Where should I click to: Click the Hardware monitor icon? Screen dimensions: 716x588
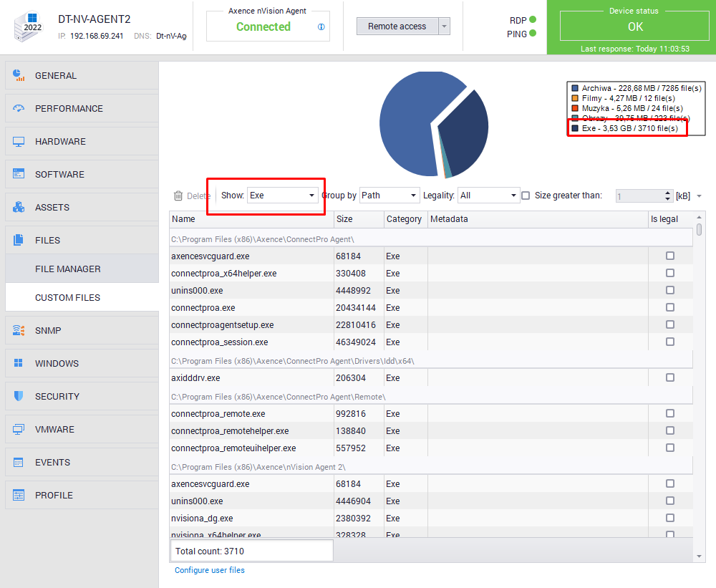coord(19,142)
